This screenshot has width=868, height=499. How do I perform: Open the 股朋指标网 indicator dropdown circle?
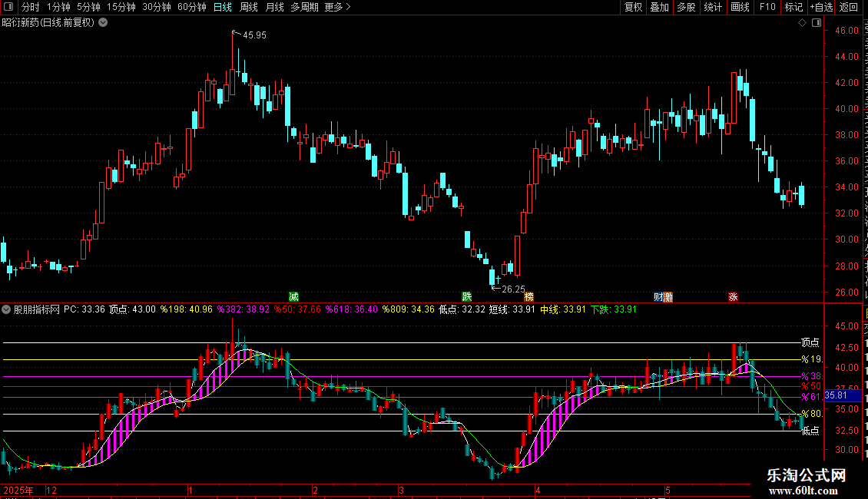[x=6, y=309]
